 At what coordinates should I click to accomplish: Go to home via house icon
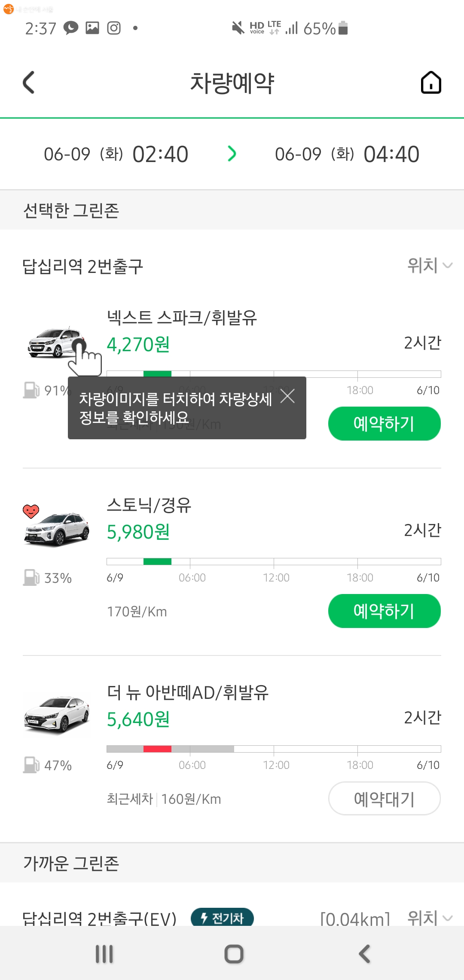pyautogui.click(x=431, y=83)
